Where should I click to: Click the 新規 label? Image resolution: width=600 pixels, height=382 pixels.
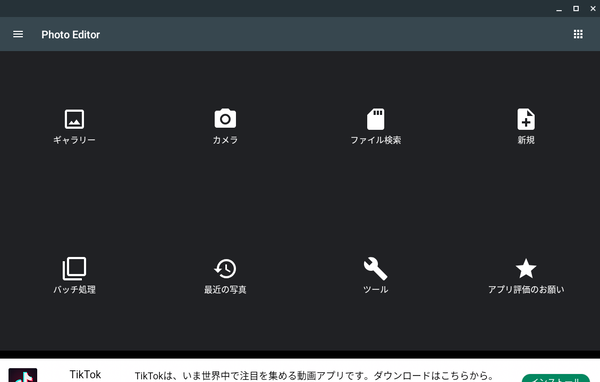click(x=526, y=140)
